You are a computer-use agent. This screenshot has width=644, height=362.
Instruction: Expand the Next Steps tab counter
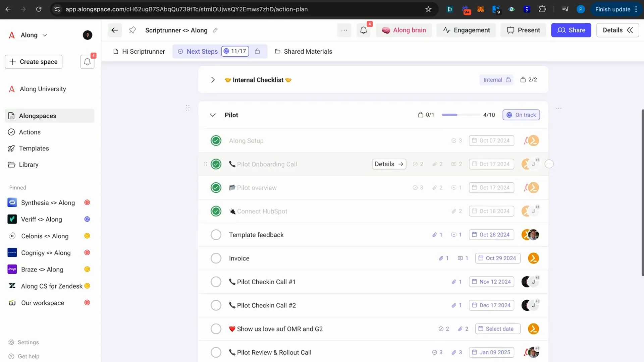[235, 51]
